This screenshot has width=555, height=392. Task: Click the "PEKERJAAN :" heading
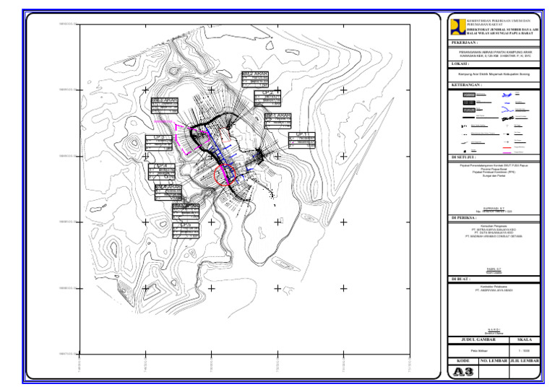465,43
